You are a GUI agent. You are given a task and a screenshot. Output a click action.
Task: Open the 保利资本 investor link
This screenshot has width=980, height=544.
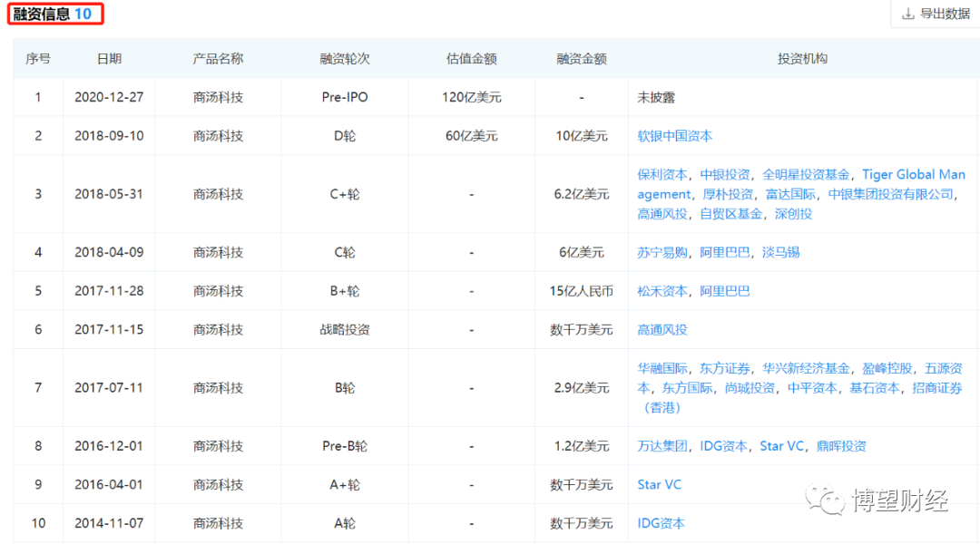click(x=661, y=175)
